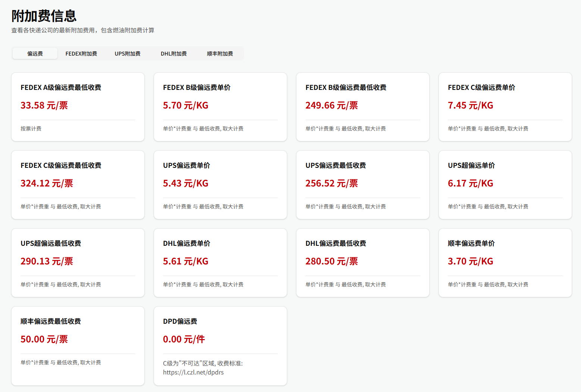Viewport: 581px width, 392px height.
Task: Click the DPD偏远费 card title
Action: [180, 321]
